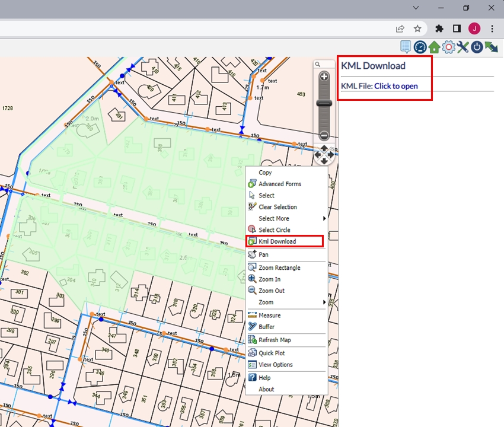The height and width of the screenshot is (427, 504).
Task: Click the green home icon
Action: (435, 47)
